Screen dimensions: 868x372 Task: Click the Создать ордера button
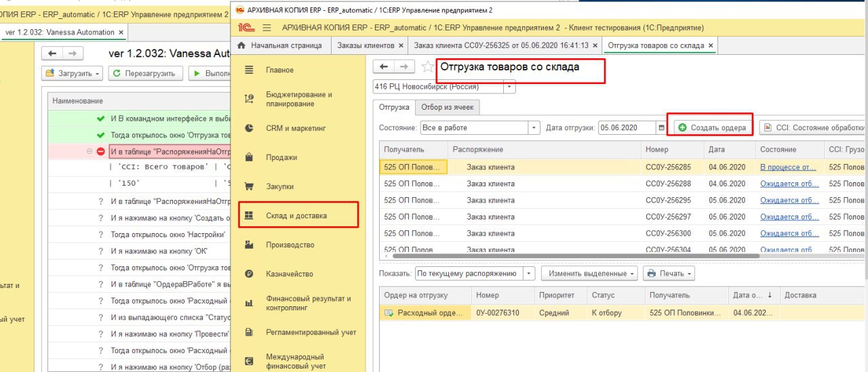pos(712,127)
